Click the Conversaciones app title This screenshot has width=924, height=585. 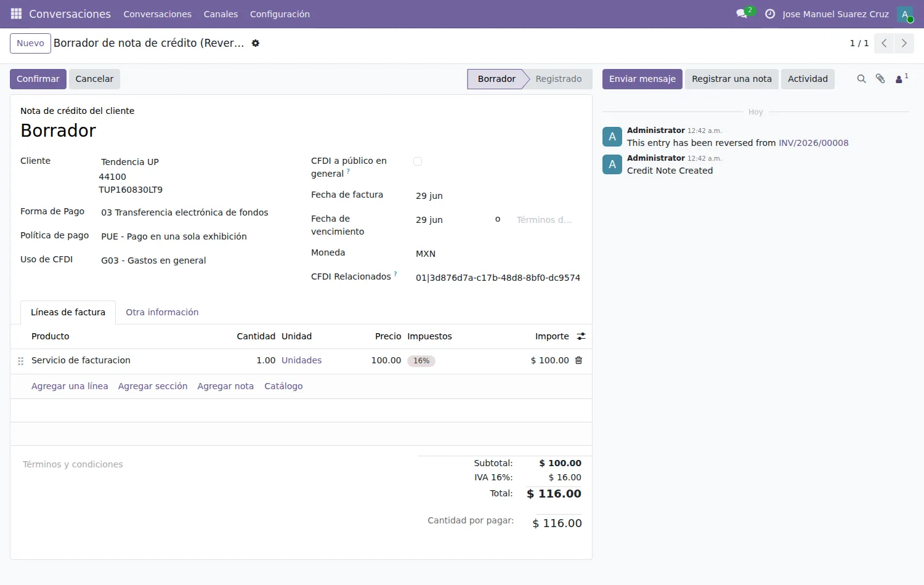pos(70,14)
